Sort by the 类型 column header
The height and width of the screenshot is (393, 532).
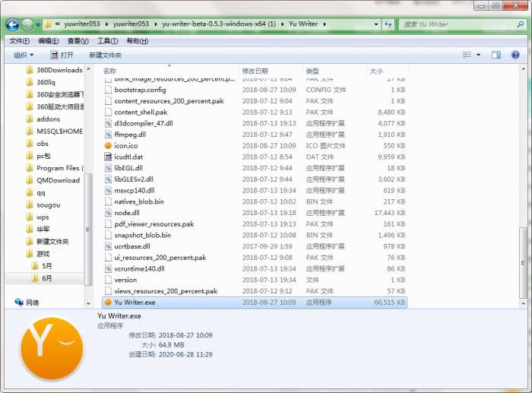[334, 71]
